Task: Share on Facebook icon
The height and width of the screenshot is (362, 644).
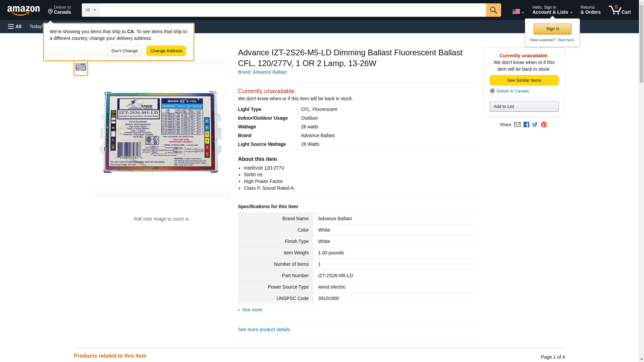Action: click(x=526, y=125)
